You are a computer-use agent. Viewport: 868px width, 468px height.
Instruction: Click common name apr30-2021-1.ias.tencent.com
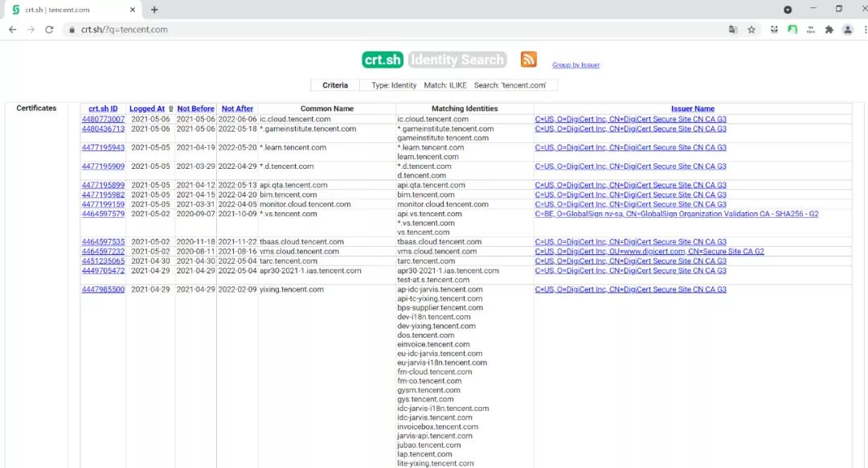310,270
